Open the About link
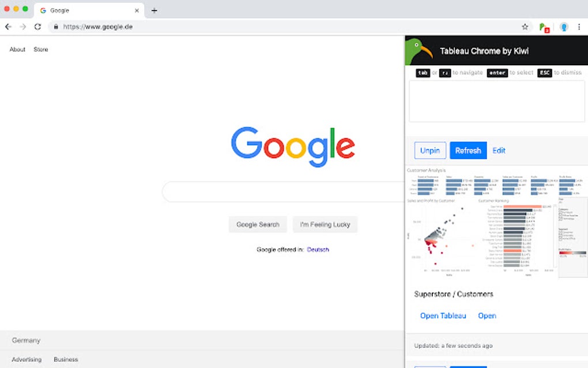Viewport: 588px width, 368px height. (17, 49)
